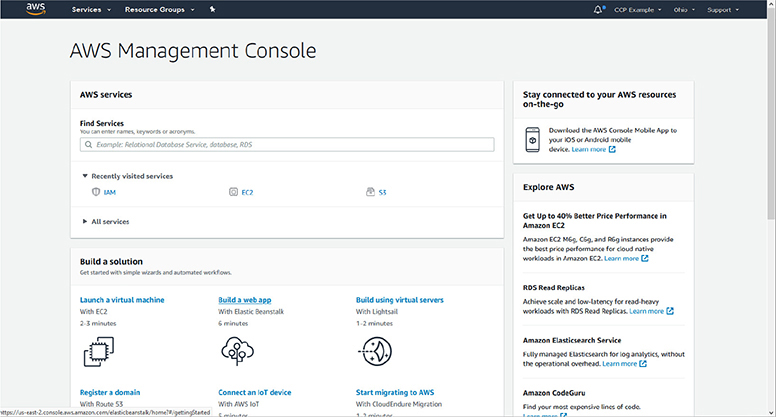Viewport: 776px width, 417px height.
Task: Open the Ohio region selector
Action: [x=682, y=9]
